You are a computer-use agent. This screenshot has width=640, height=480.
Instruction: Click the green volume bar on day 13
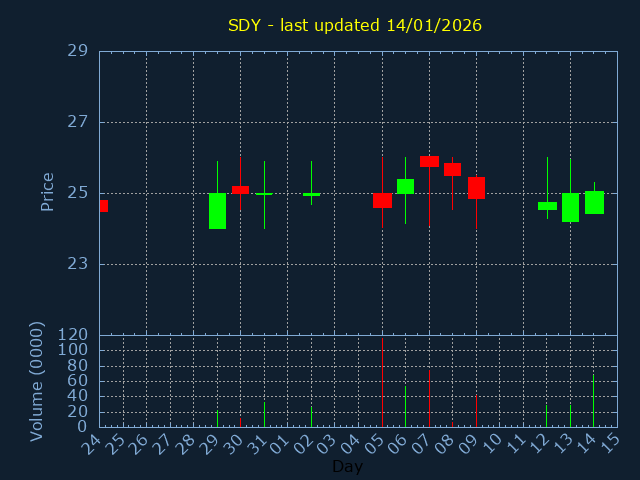571,416
